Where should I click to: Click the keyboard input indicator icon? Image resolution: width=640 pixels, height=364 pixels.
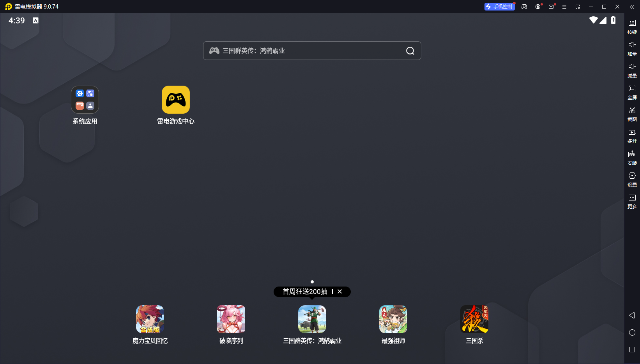coord(35,21)
